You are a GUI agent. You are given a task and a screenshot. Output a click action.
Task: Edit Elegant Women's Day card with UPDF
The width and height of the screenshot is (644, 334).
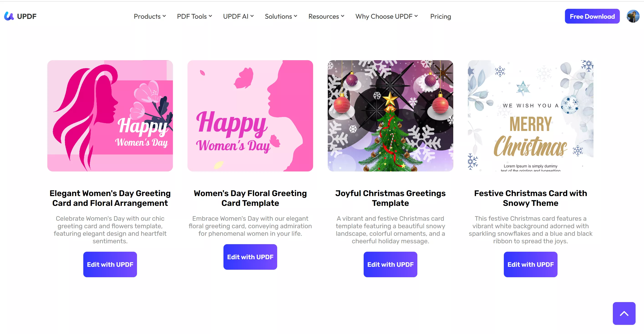click(110, 264)
